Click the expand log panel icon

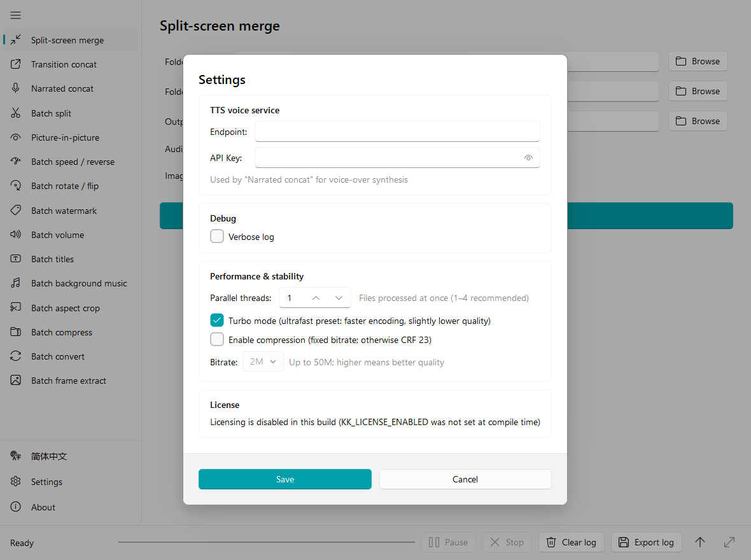point(729,542)
